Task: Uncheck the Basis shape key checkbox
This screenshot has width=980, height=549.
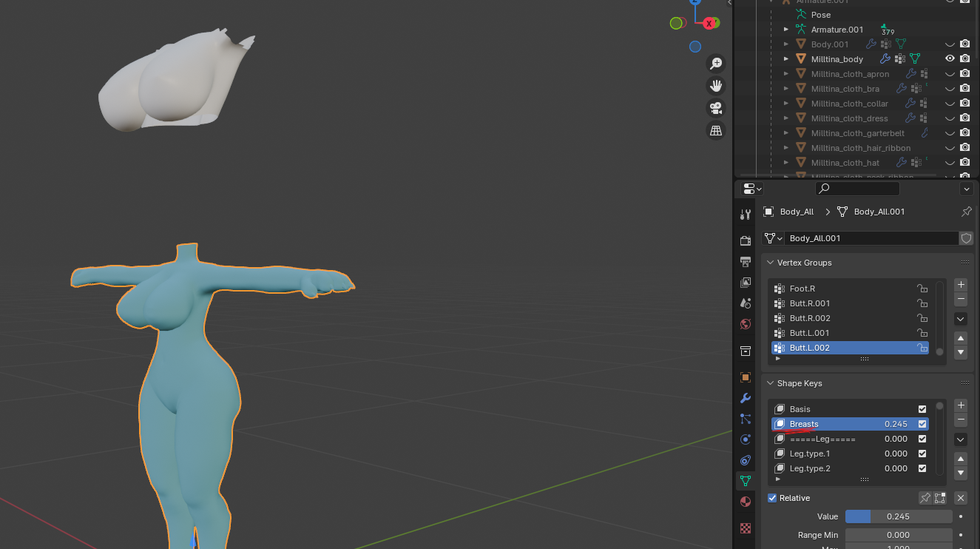Action: (x=922, y=409)
